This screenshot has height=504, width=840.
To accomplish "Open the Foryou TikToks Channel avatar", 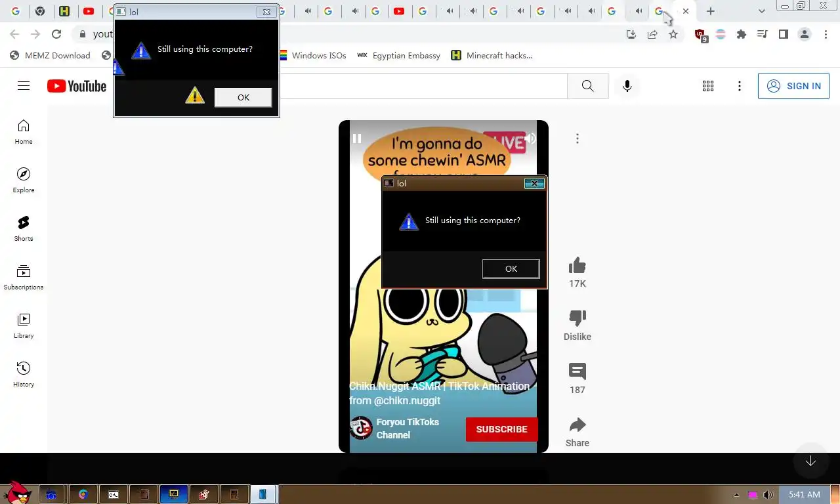I will [x=361, y=428].
